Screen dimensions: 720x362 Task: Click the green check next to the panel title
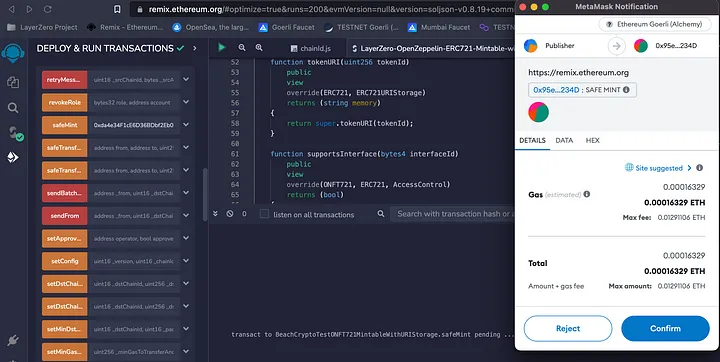[180, 48]
